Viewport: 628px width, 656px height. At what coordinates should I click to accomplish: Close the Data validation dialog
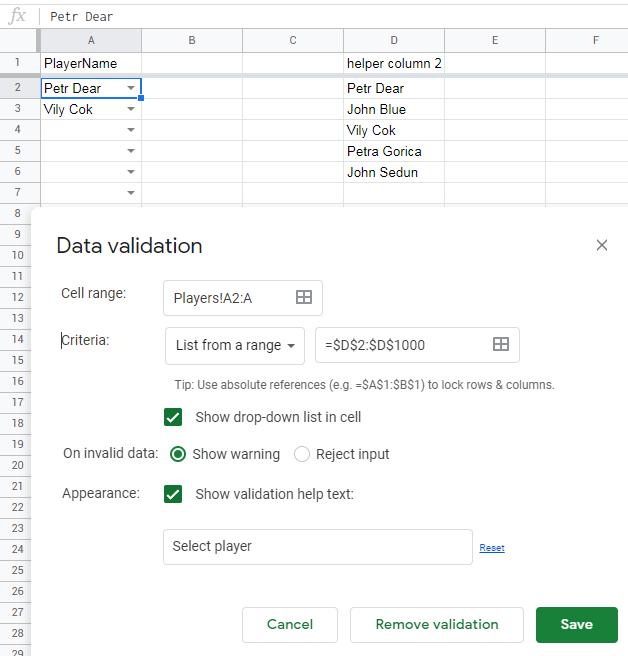(602, 245)
